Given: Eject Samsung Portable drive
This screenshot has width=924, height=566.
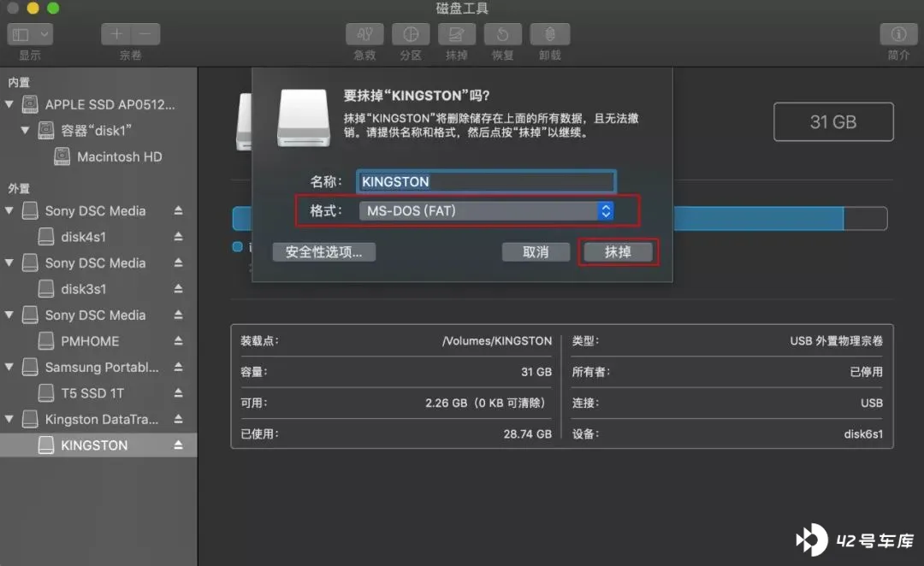Looking at the screenshot, I should (x=178, y=367).
